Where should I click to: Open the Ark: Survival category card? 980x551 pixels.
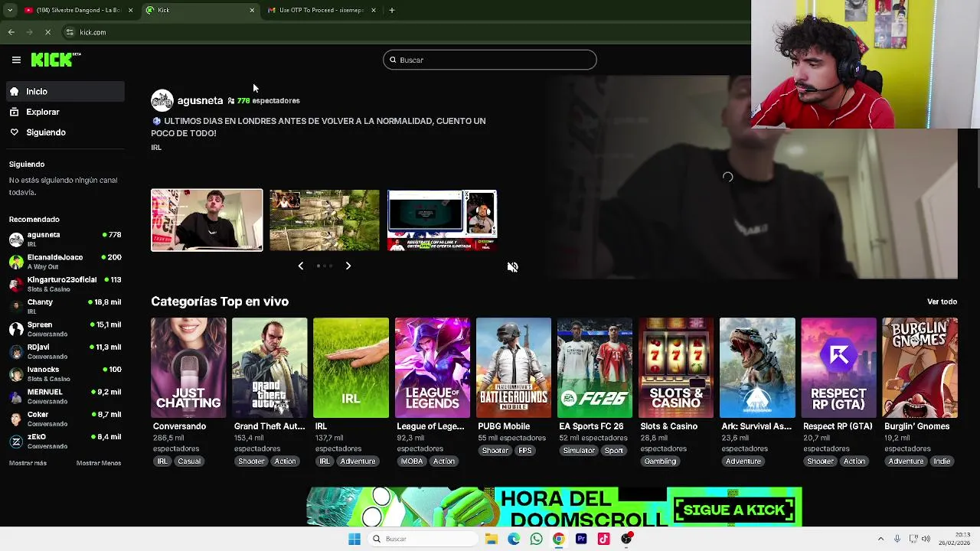click(x=757, y=367)
